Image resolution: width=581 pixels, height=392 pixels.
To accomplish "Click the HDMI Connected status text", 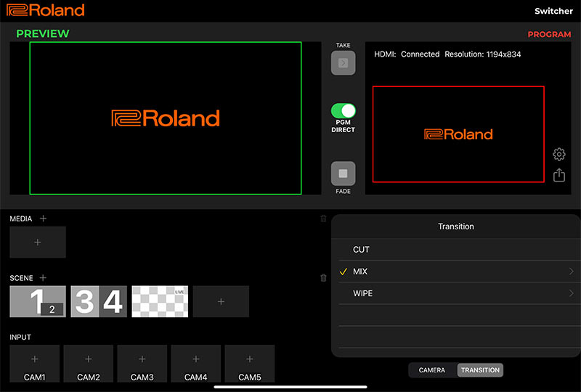I will 407,54.
